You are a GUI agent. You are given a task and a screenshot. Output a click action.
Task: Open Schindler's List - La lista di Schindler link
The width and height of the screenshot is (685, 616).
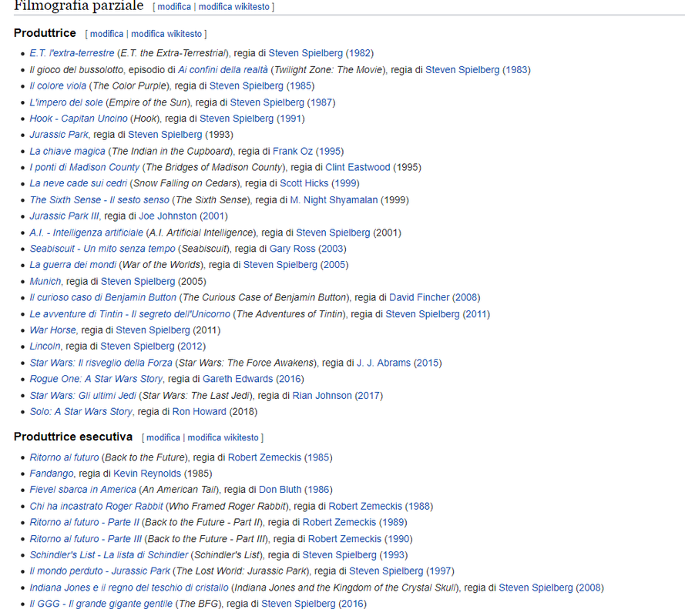point(109,556)
